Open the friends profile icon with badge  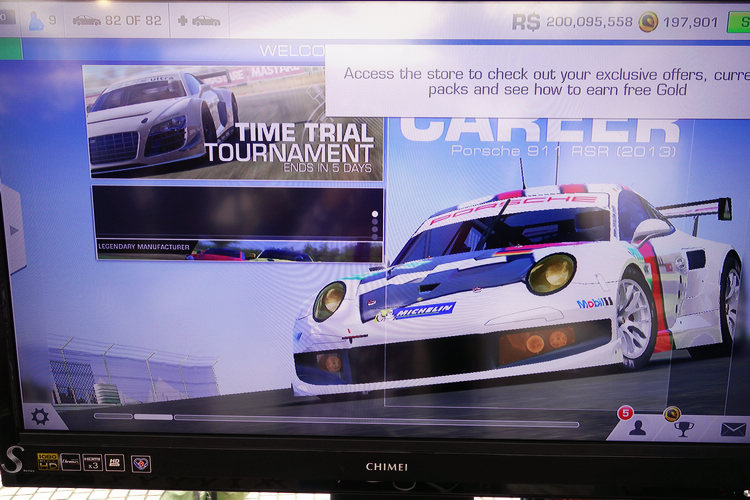636,428
